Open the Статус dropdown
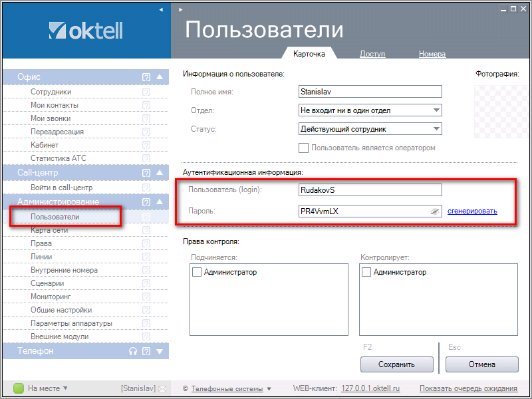The height and width of the screenshot is (399, 532). tap(436, 129)
